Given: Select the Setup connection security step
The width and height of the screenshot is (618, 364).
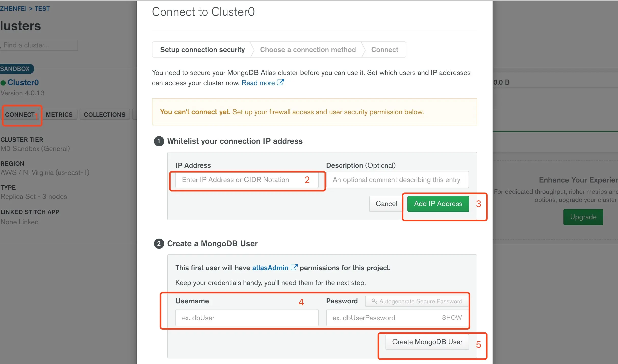Looking at the screenshot, I should 202,49.
